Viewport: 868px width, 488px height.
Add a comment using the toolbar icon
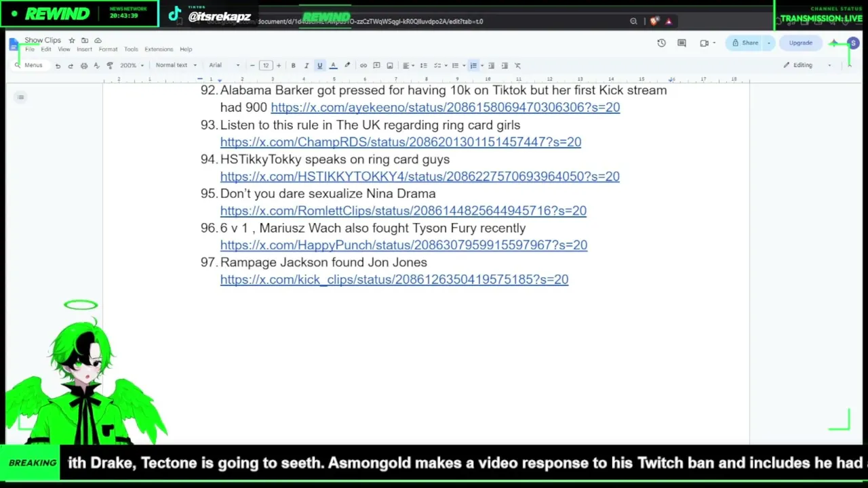tap(376, 66)
